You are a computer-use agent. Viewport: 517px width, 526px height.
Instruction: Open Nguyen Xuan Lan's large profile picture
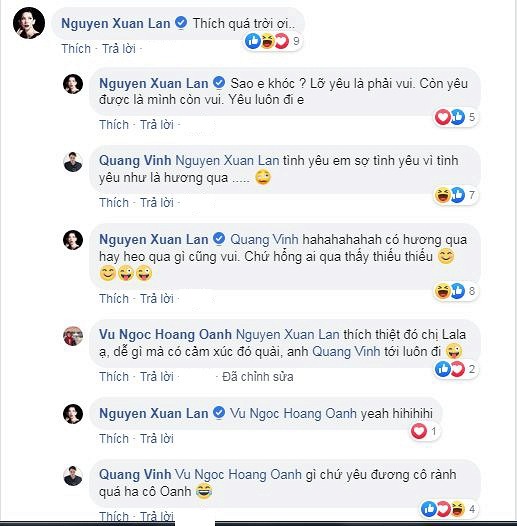tap(29, 23)
